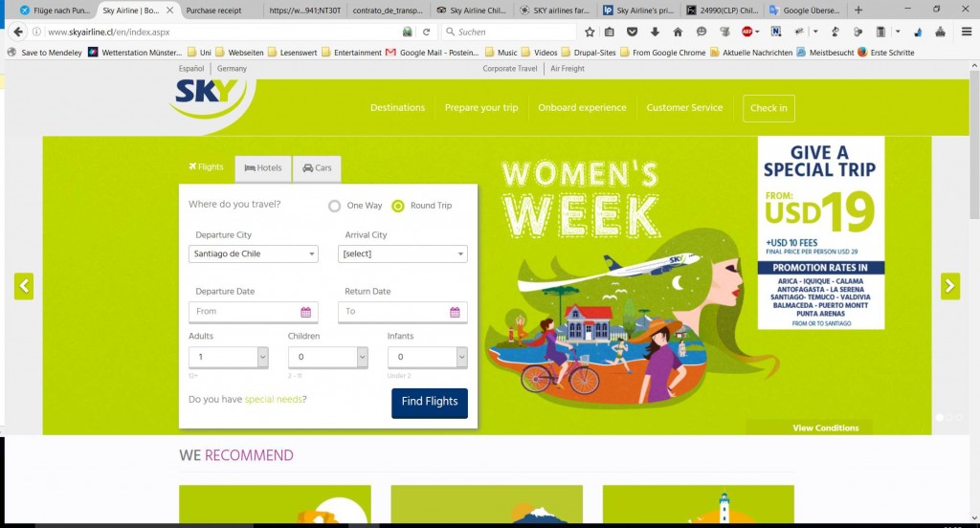Open the Webseiten bookmarks folder
980x528 pixels.
[239, 53]
